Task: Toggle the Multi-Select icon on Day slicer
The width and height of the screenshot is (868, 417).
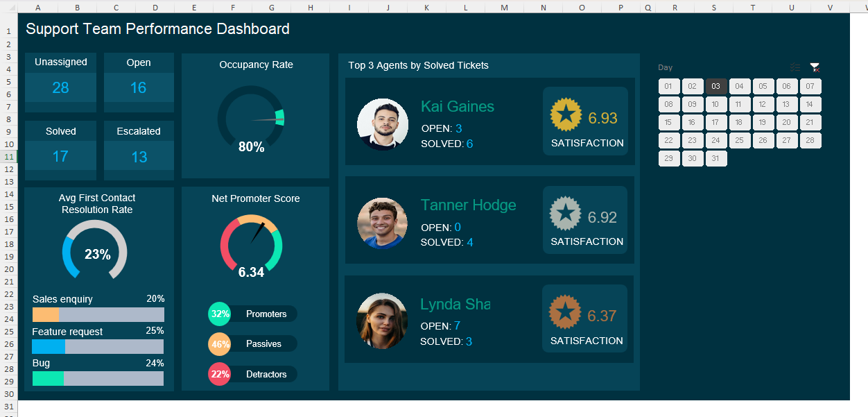Action: click(x=795, y=67)
